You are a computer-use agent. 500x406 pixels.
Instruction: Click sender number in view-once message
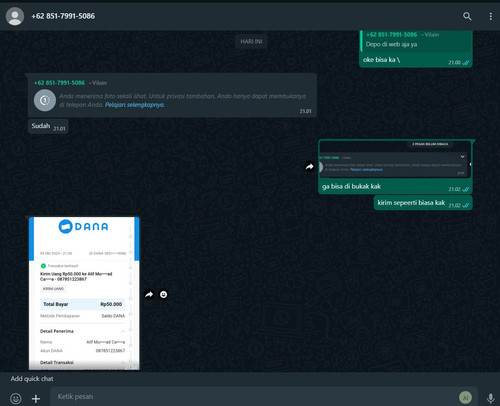[x=60, y=83]
